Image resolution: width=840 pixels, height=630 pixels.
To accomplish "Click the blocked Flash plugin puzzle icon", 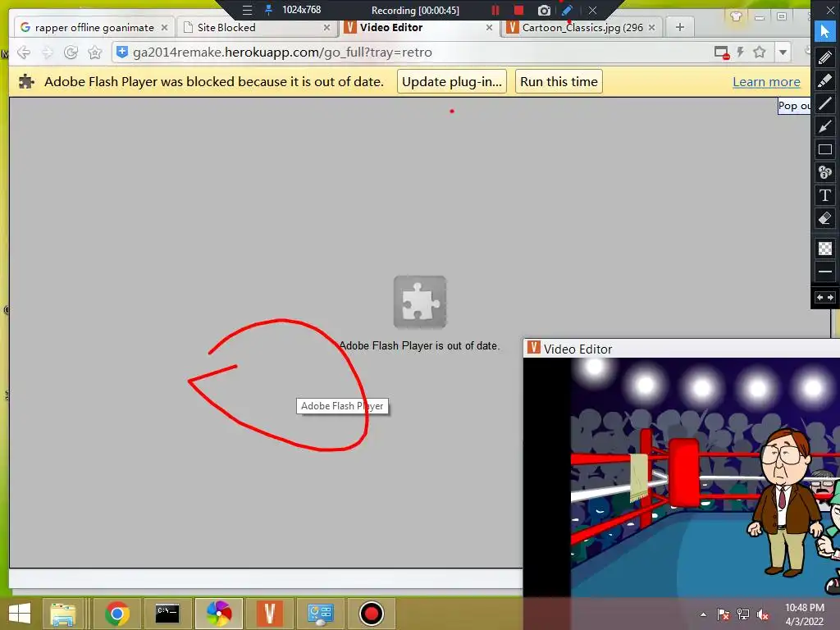I will [x=420, y=302].
